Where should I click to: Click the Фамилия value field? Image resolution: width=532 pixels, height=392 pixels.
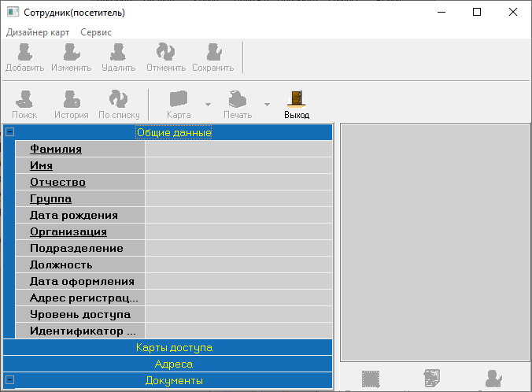238,149
